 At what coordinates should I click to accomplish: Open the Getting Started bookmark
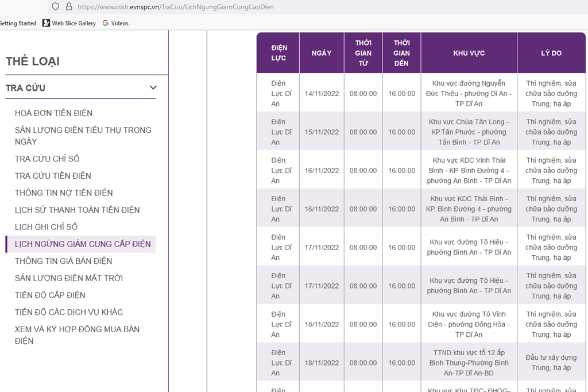point(18,24)
